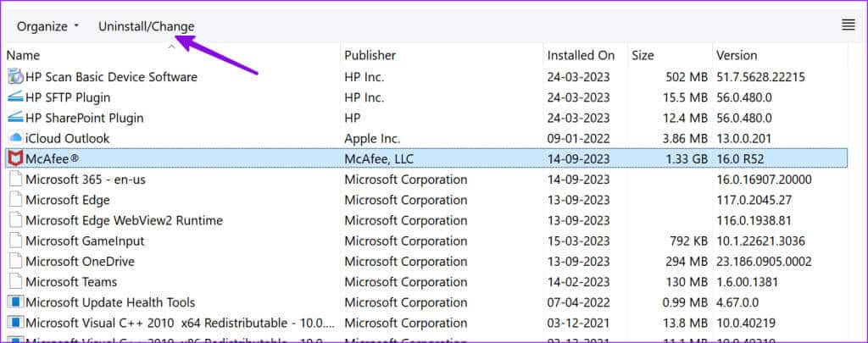Click the 3.86 MB size cell
This screenshot has width=868, height=343.
click(x=684, y=138)
